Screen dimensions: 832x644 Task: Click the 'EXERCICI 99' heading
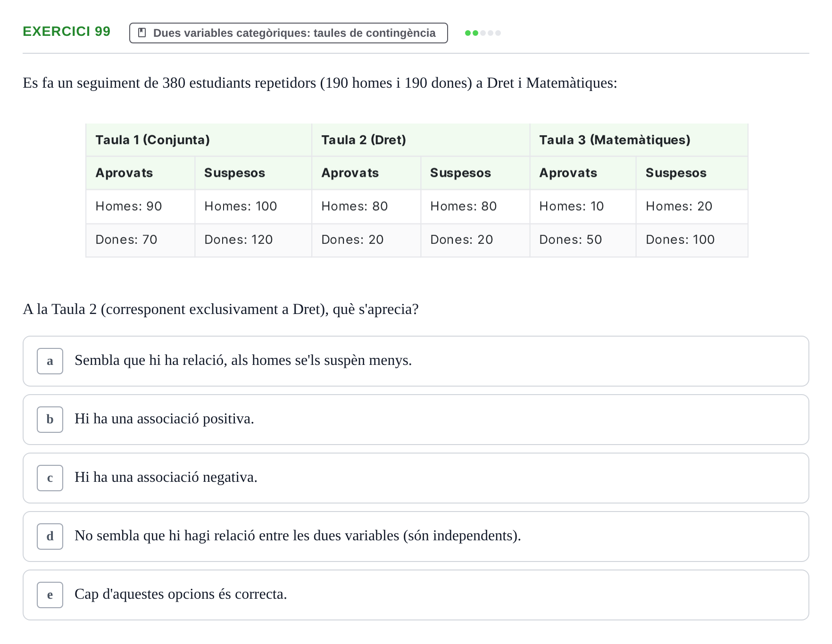[x=67, y=31]
